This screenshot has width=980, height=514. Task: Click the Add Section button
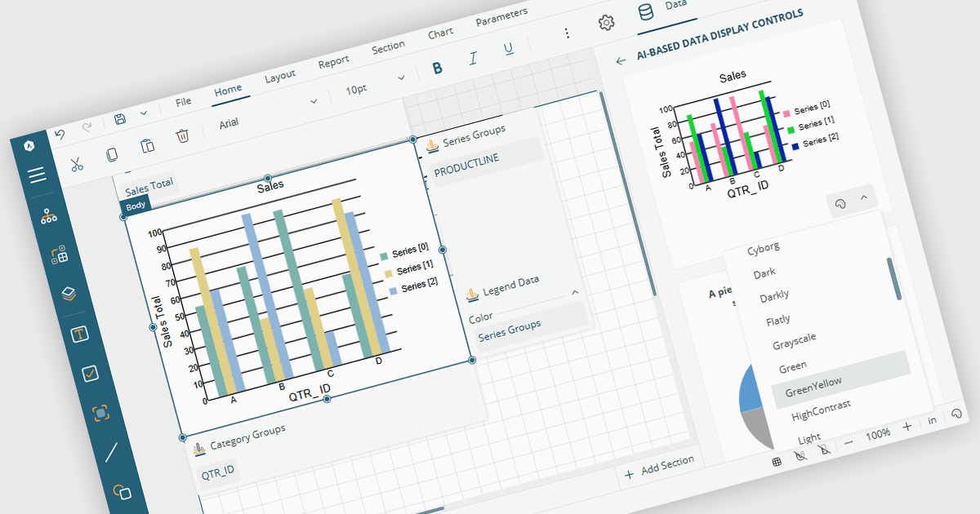[x=660, y=467]
